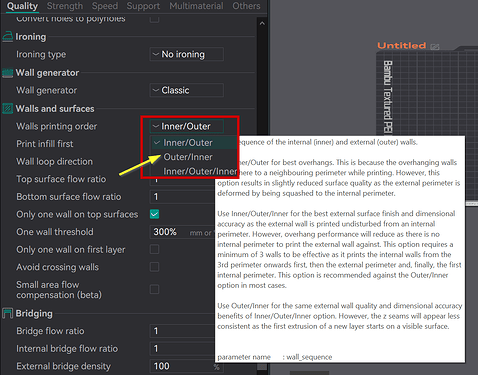This screenshot has height=375, width=478.
Task: Open the Wall generator Classic dropdown
Action: pos(187,90)
